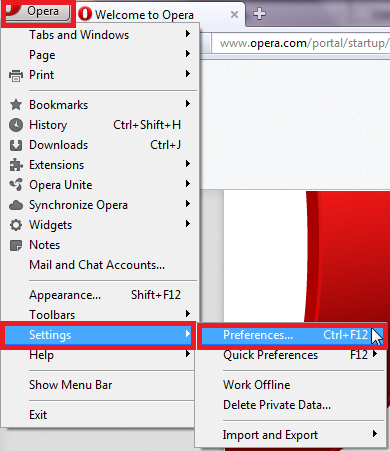Open Notes from the menu

click(x=100, y=245)
